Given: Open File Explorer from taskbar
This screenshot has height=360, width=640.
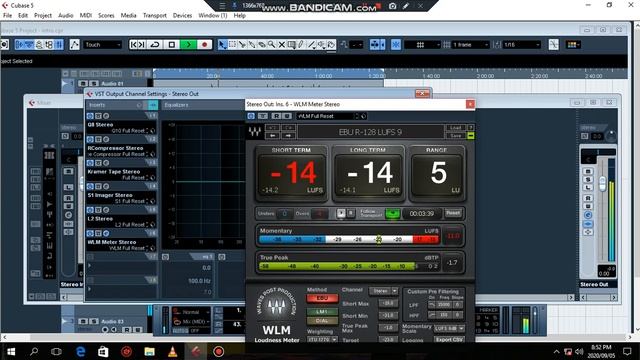Looking at the screenshot, I should (x=149, y=351).
